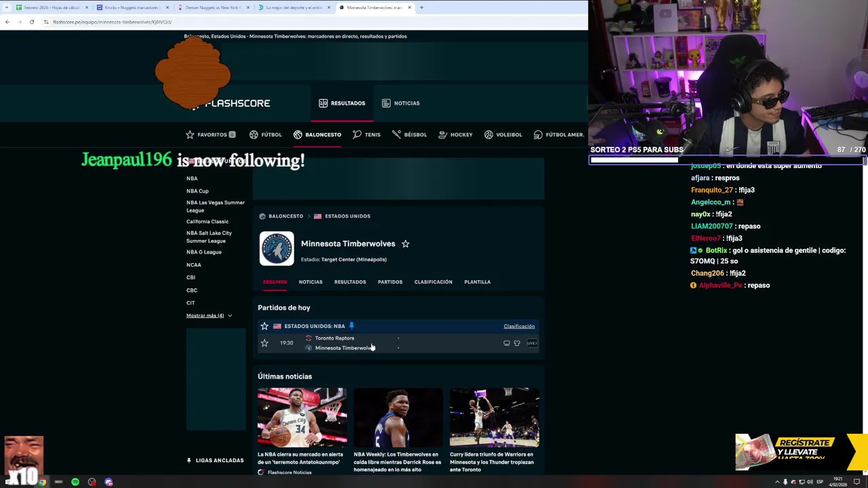This screenshot has width=868, height=488.
Task: Switch to the team Noticias tab
Action: click(x=311, y=282)
